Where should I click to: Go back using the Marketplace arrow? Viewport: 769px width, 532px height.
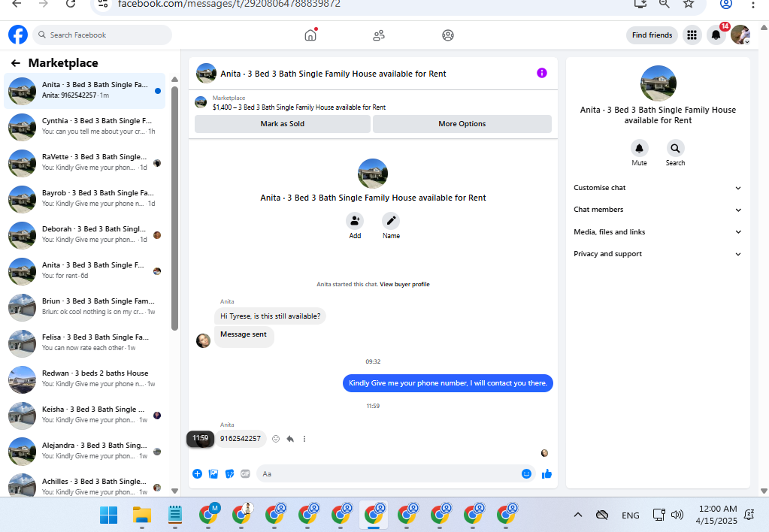tap(16, 63)
